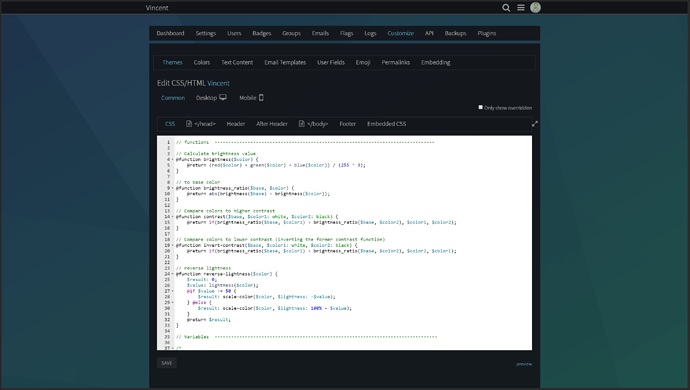Screen dimensions: 690x390
Task: Open the User Fields sub-tab
Action: (x=330, y=63)
